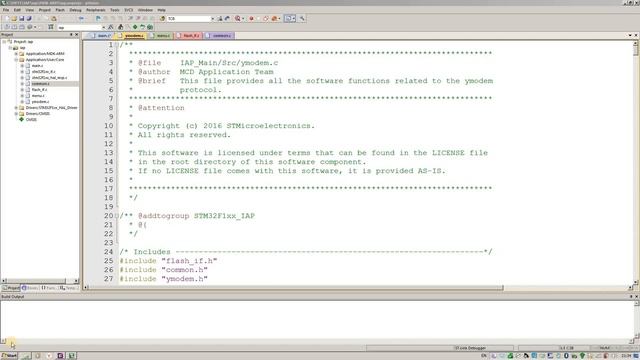Select stm32f1xx_hal_msp.c in the project tree

[49, 78]
